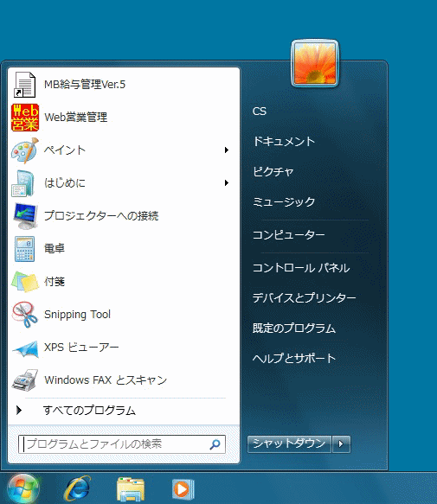
Task: Select the Windows FAX とスキャン label
Action: (x=106, y=380)
